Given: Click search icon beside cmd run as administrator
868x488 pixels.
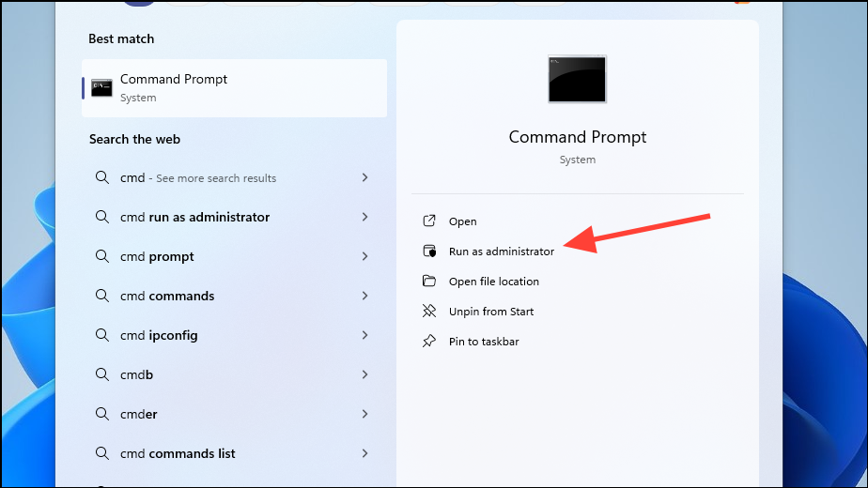Looking at the screenshot, I should click(x=101, y=217).
